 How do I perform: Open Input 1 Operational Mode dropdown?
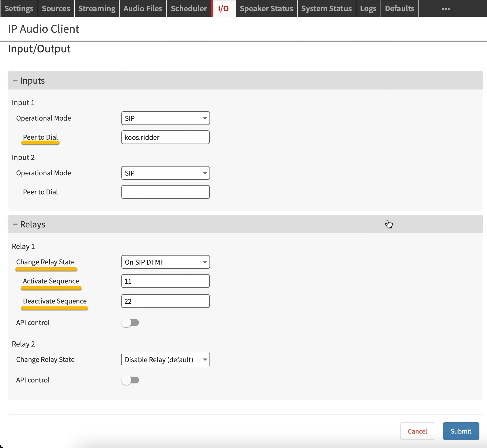click(165, 118)
